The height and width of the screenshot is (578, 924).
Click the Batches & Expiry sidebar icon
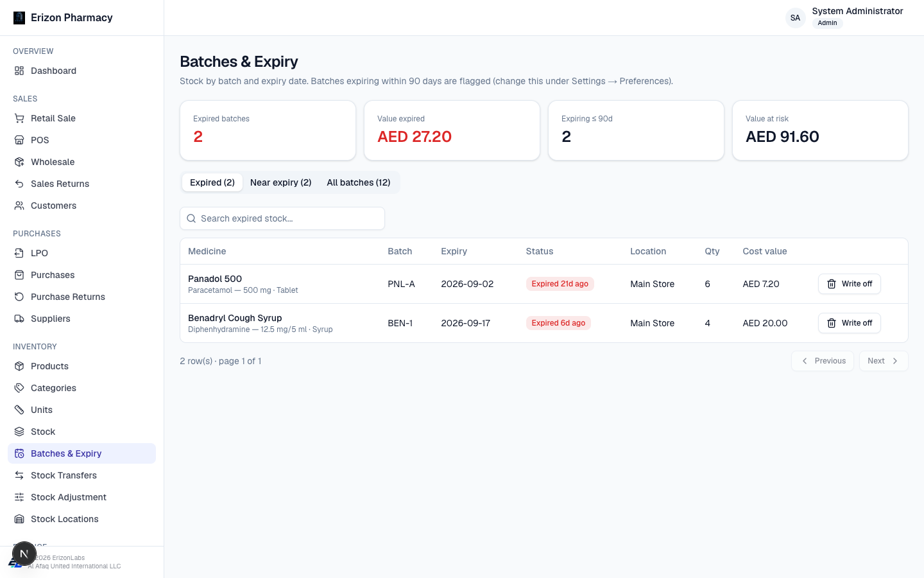pos(19,453)
